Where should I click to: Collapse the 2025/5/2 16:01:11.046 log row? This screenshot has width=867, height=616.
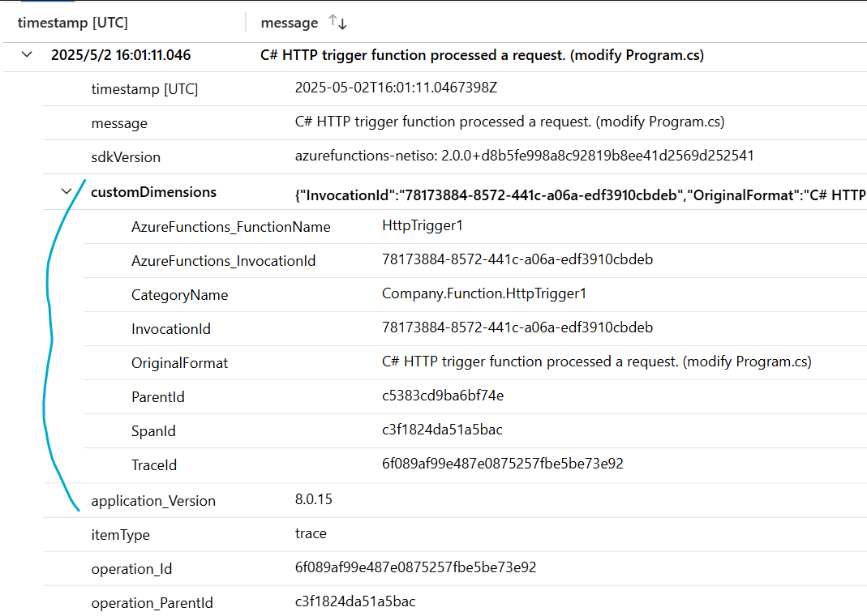tap(28, 55)
